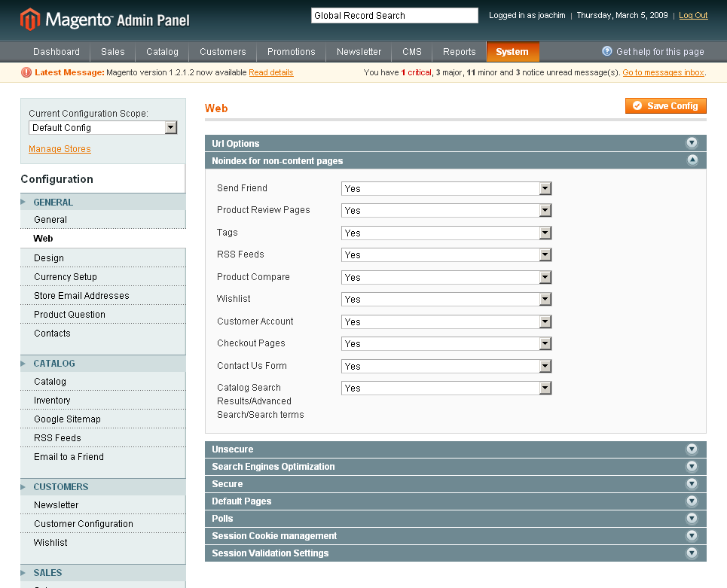Select Contacts in sidebar

click(x=103, y=334)
